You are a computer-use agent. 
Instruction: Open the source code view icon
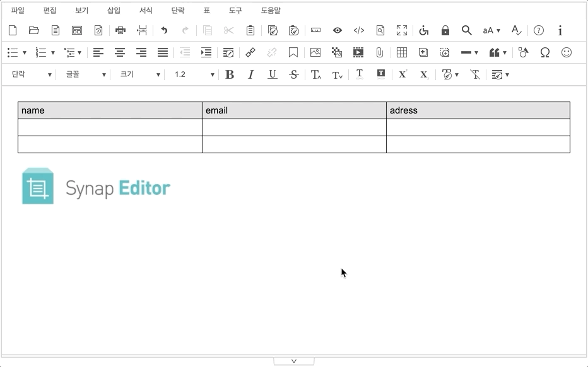[x=358, y=30]
